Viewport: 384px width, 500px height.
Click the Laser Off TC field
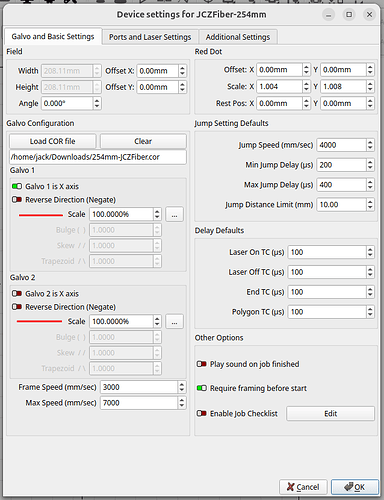coord(327,272)
